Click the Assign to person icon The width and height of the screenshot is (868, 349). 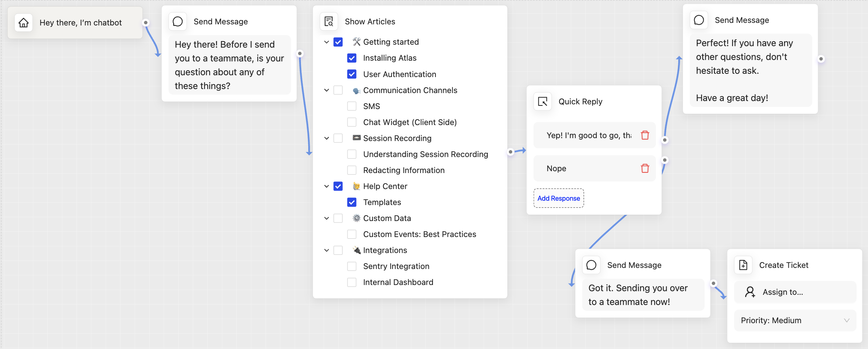tap(750, 292)
